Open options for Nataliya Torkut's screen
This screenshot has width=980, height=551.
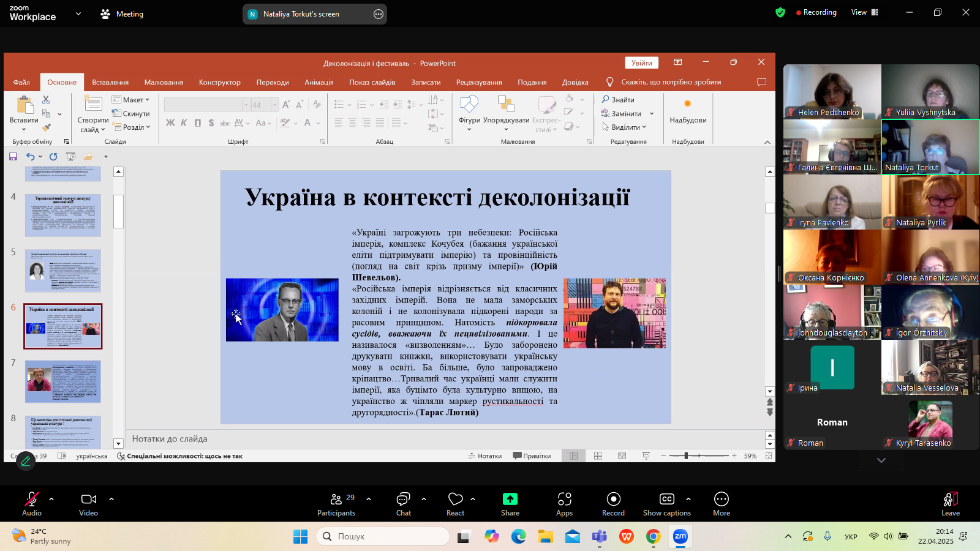(x=379, y=14)
